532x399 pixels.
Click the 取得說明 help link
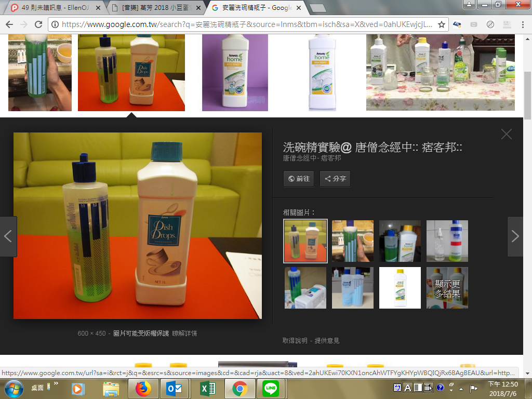point(295,341)
